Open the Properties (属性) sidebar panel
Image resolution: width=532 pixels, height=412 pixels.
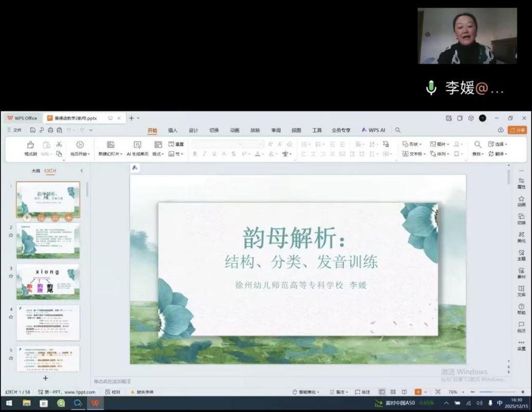[521, 182]
